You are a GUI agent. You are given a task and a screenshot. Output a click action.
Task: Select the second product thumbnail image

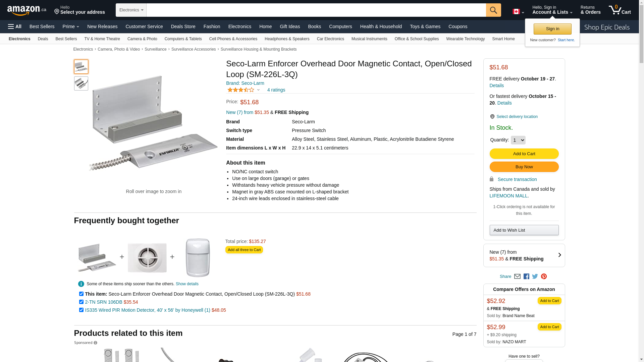(81, 83)
